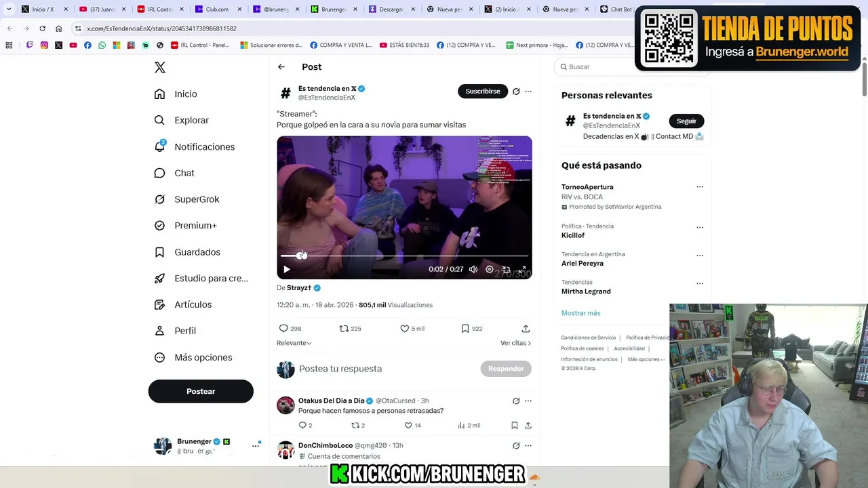Screen dimensions: 868x488
Task: Like Otakus reply with 14 likes
Action: tap(412, 426)
